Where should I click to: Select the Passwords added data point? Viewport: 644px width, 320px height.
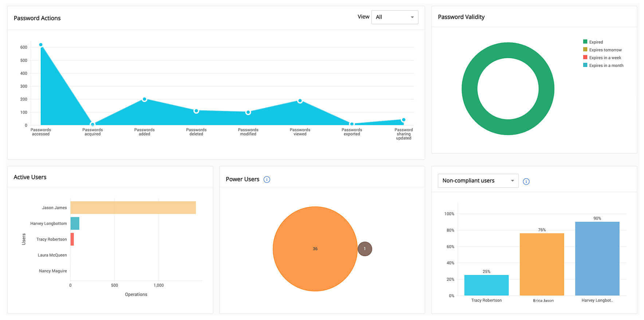pyautogui.click(x=145, y=99)
